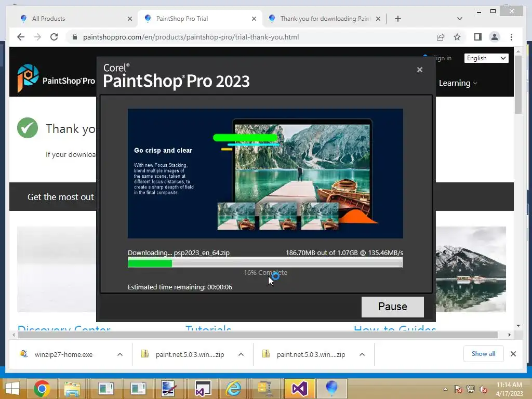Viewport: 532px width, 399px height.
Task: Close the All Products tab
Action: pos(130,19)
